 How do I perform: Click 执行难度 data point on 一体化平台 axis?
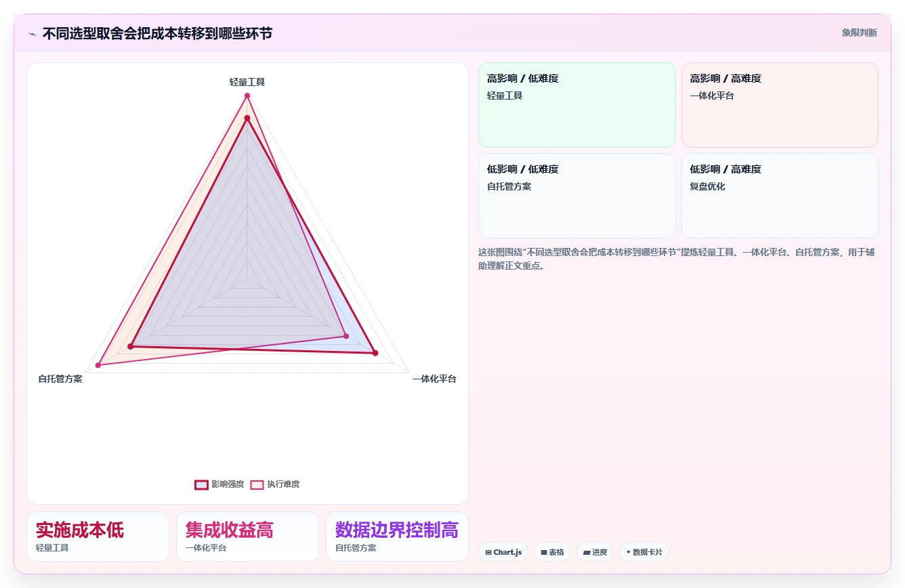point(346,336)
